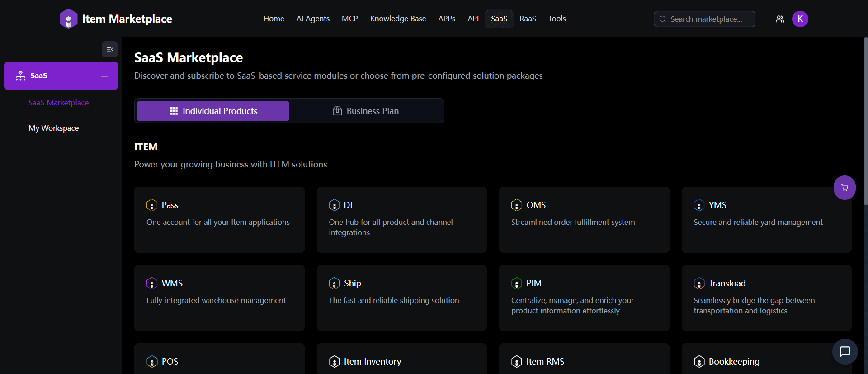Collapse the sidebar with the toggle icon
Viewport: 868px width, 374px height.
[110, 49]
